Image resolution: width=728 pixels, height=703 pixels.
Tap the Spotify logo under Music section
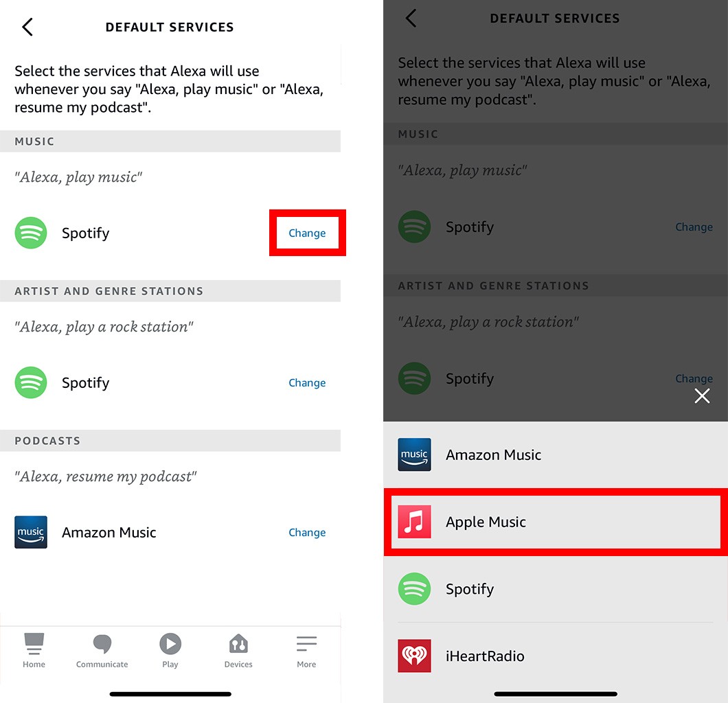point(31,233)
